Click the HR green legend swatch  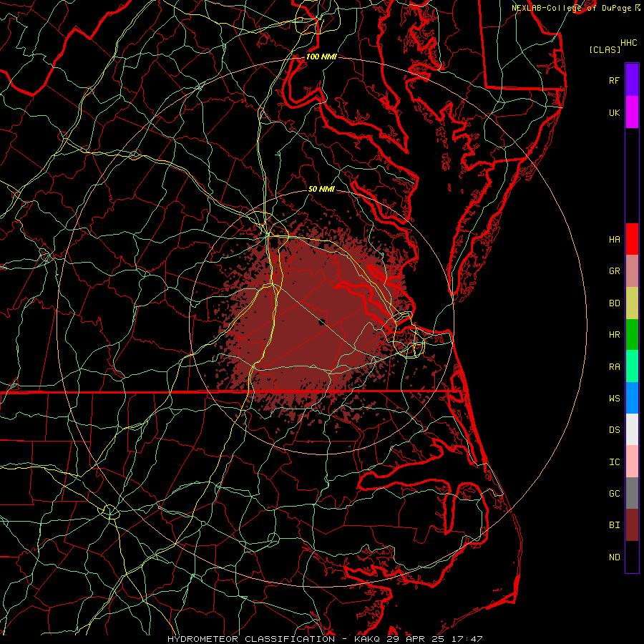[632, 334]
